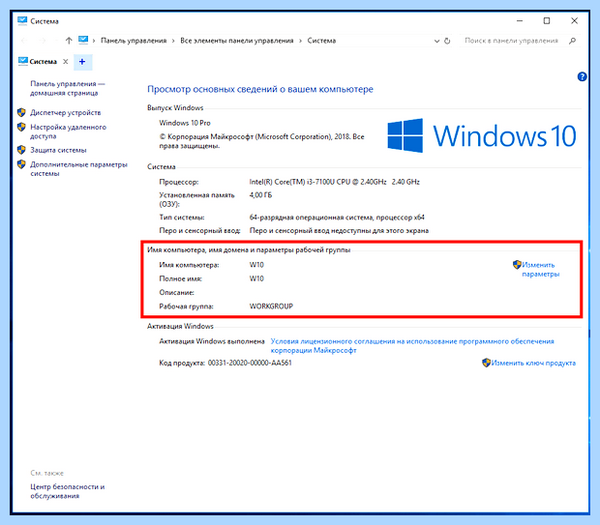Screen dimensions: 600x525
Task: Open Дополнительные параметры системы
Action: 78,169
